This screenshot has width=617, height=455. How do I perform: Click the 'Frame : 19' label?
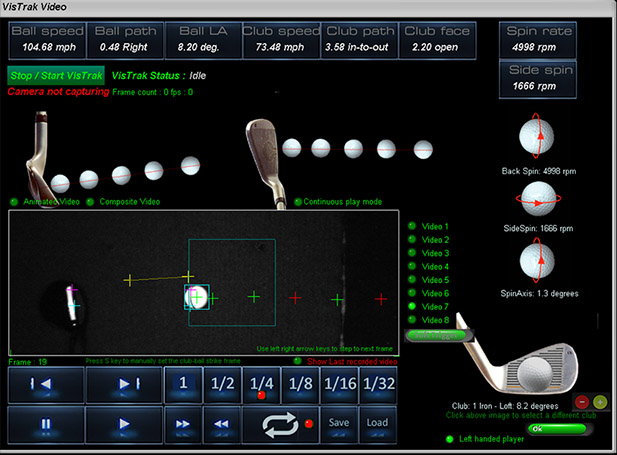pos(28,362)
